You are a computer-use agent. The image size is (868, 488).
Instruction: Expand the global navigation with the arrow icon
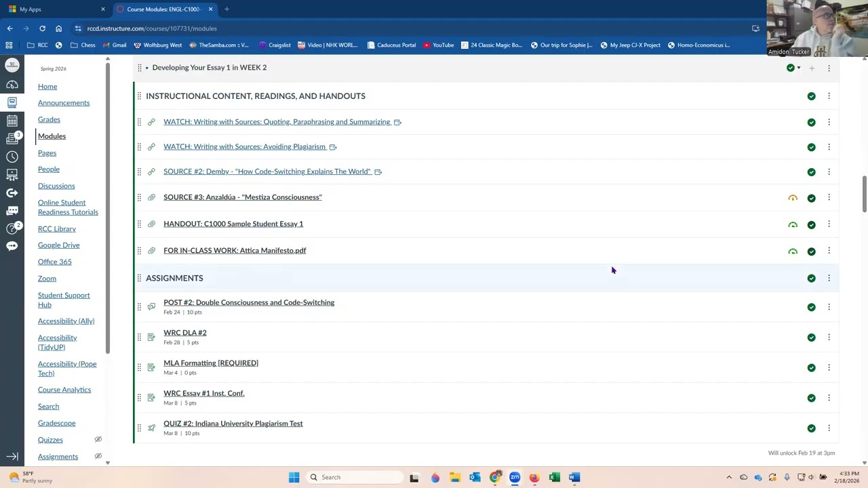coord(12,457)
